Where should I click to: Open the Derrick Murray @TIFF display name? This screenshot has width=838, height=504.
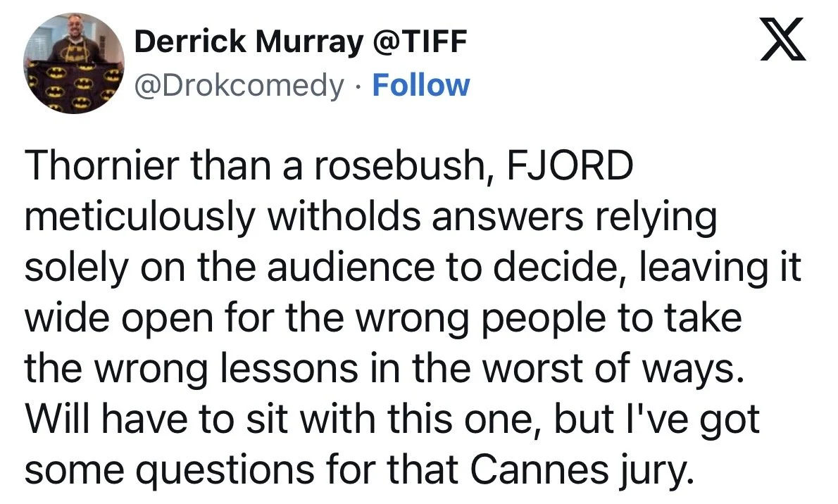pos(301,41)
